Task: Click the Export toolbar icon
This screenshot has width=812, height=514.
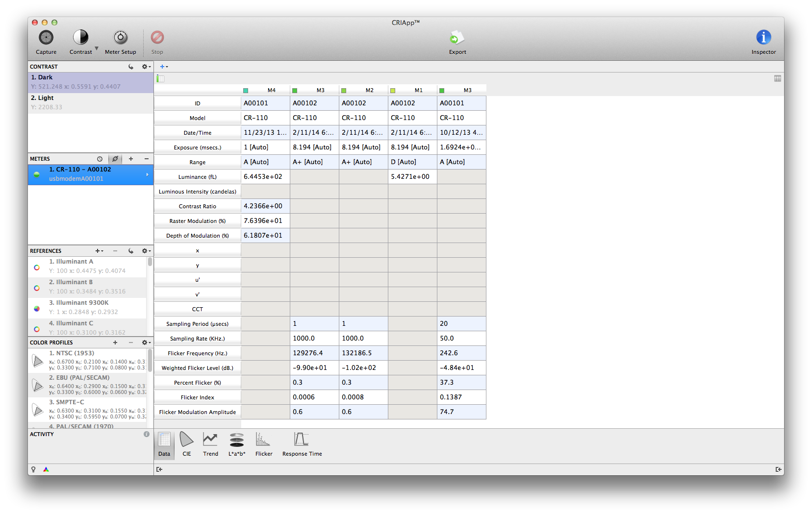Action: 457,38
